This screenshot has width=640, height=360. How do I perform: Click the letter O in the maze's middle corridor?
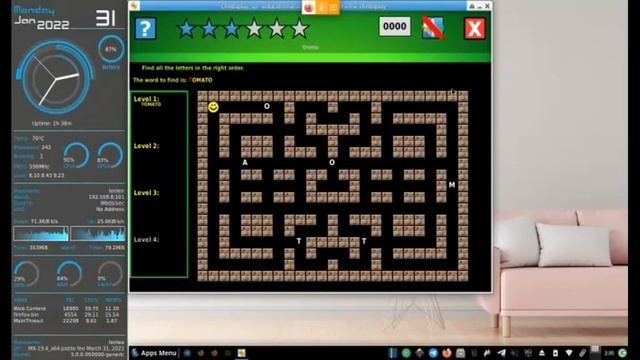pyautogui.click(x=332, y=162)
